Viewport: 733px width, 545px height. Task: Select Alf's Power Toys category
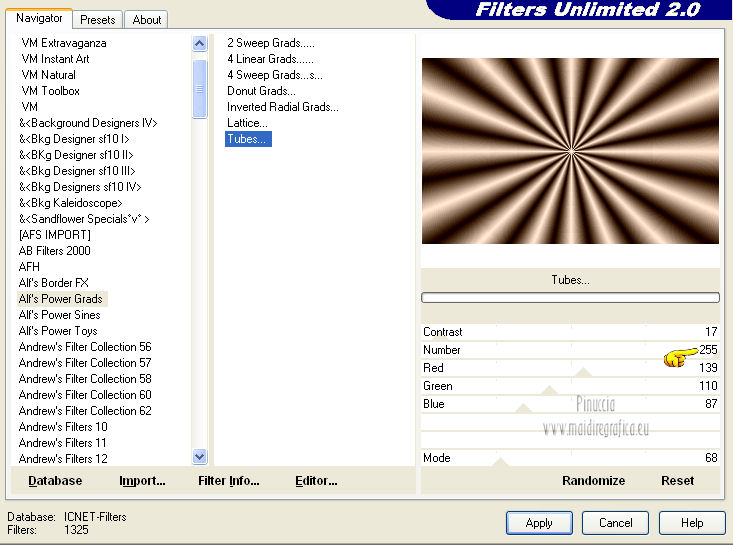(58, 331)
